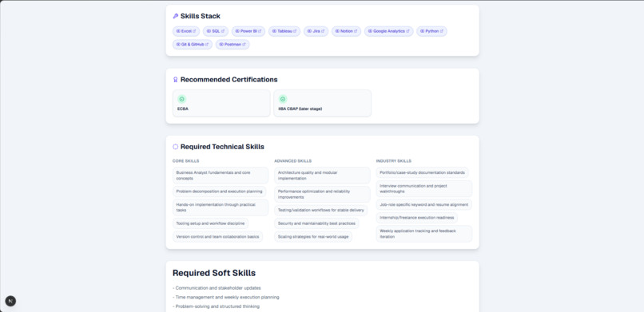The width and height of the screenshot is (644, 312).
Task: Click Time management and weekly execution planning
Action: click(x=226, y=298)
